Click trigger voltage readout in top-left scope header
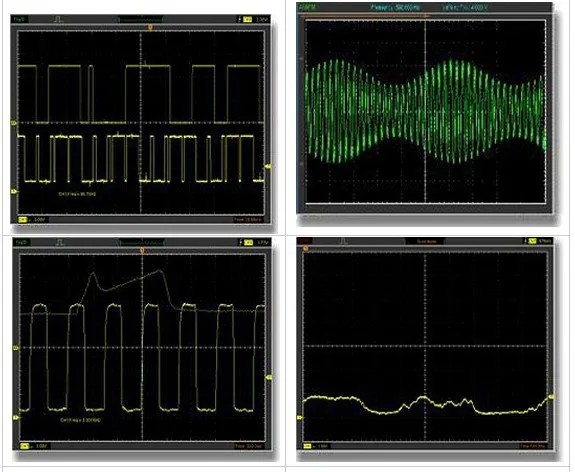575x472 pixels. pos(262,19)
